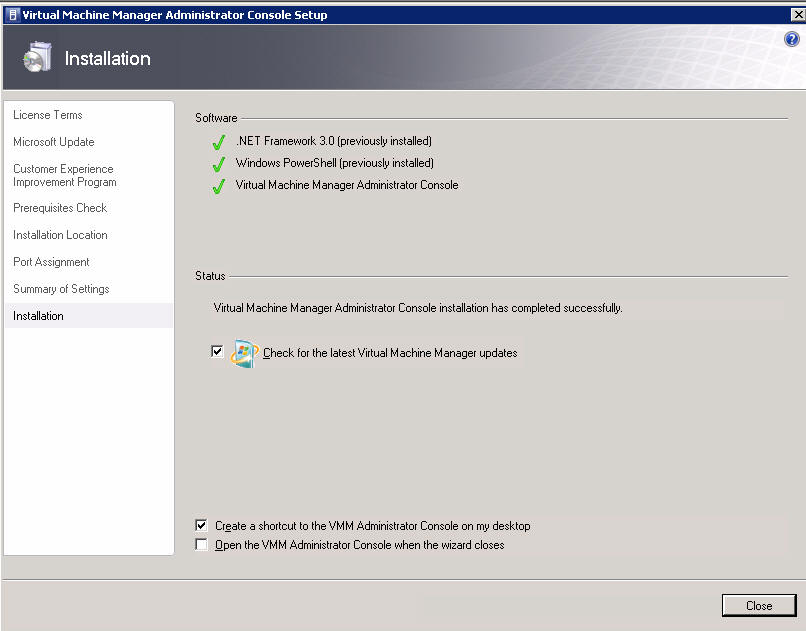Click the Close button

[x=759, y=605]
